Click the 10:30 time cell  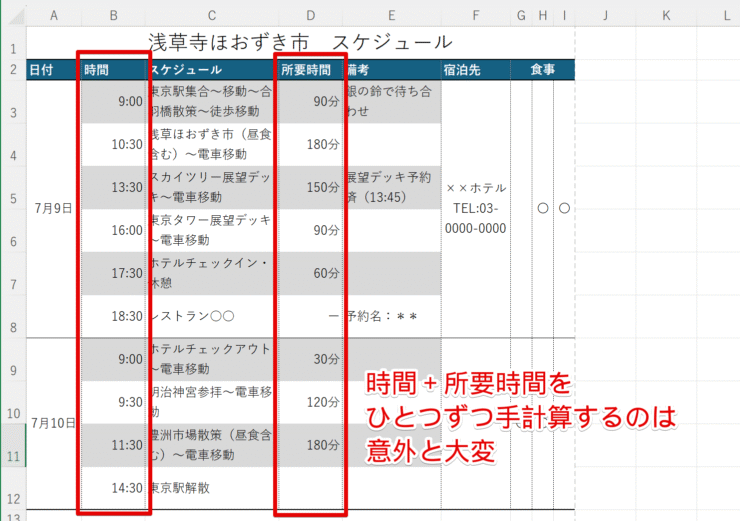pos(114,145)
